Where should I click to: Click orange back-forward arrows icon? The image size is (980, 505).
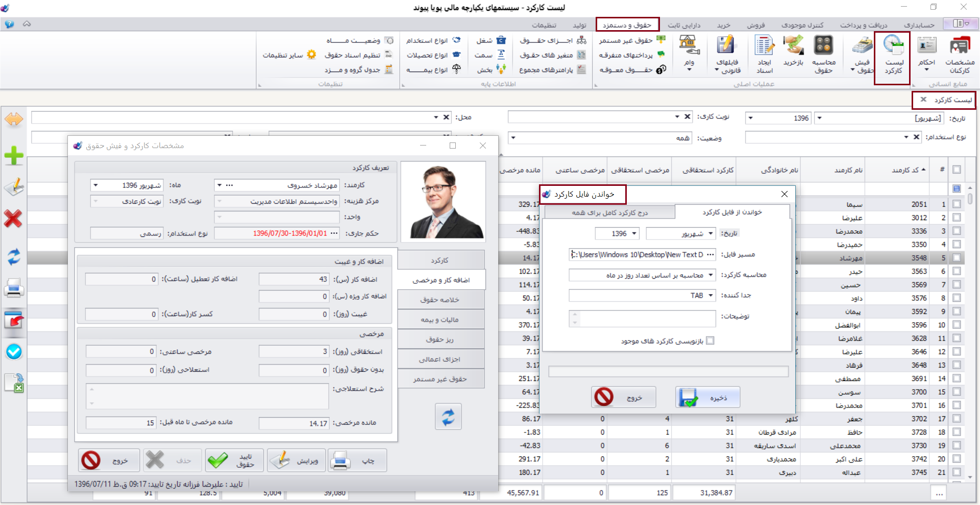click(x=14, y=119)
